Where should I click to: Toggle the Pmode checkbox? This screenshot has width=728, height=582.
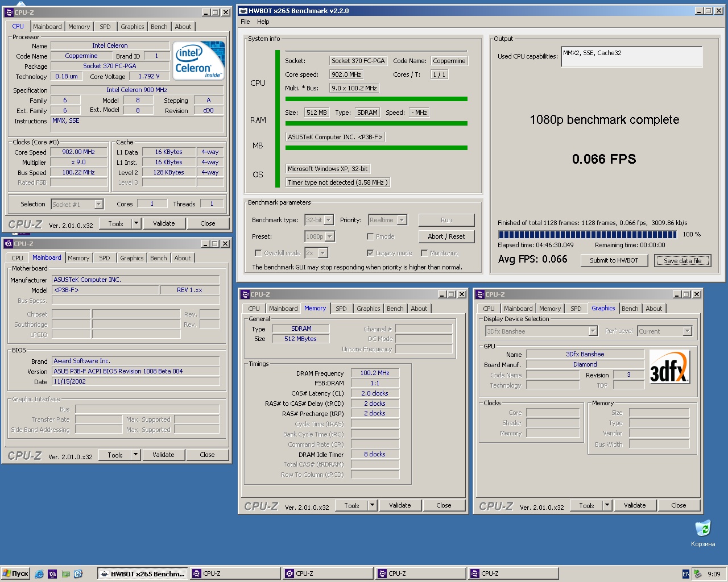tap(371, 236)
